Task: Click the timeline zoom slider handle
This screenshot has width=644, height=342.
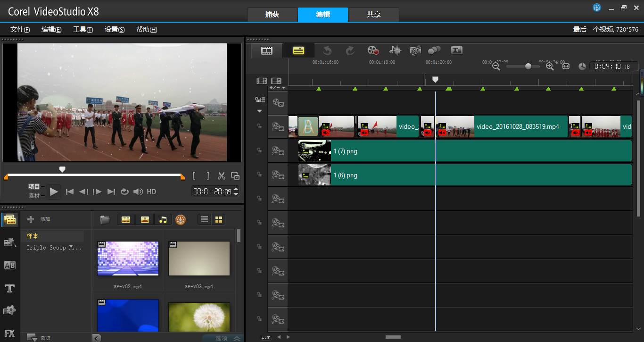Action: click(x=528, y=67)
